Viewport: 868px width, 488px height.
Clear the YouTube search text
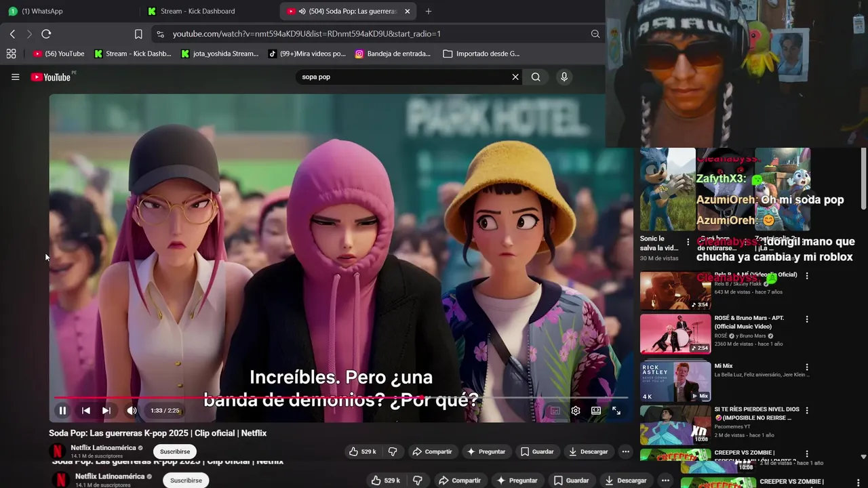click(515, 77)
